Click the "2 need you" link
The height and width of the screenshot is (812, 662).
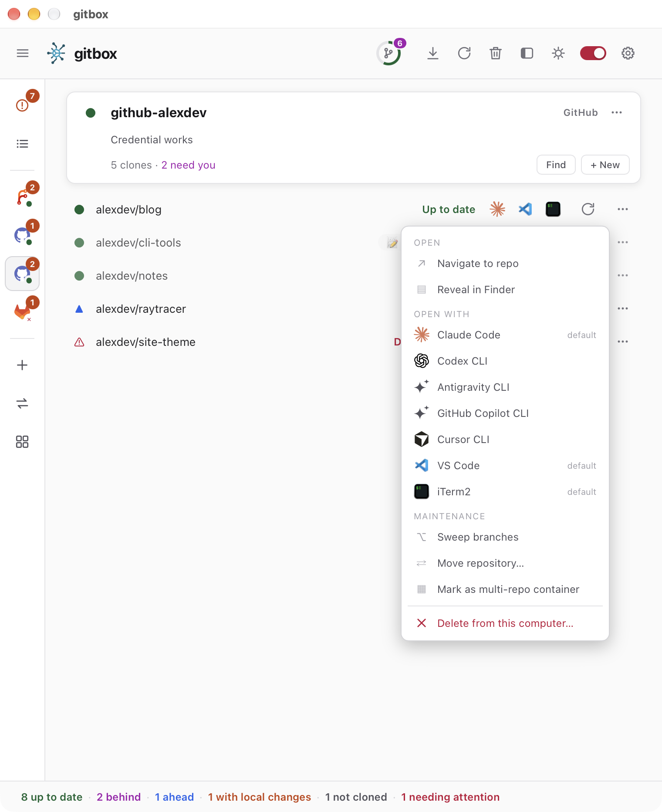pos(189,165)
